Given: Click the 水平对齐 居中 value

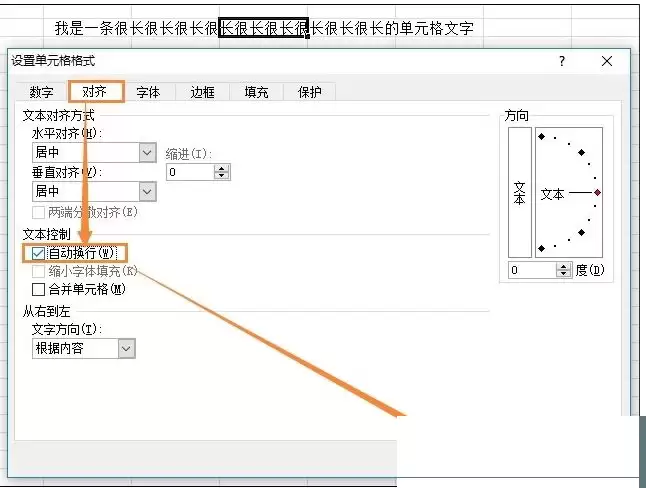Looking at the screenshot, I should click(47, 152).
